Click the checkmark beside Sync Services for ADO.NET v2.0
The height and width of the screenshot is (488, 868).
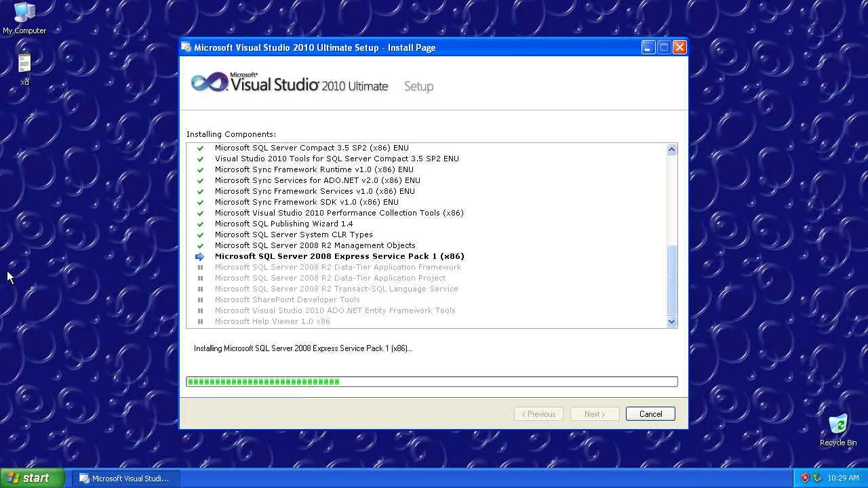(x=200, y=180)
